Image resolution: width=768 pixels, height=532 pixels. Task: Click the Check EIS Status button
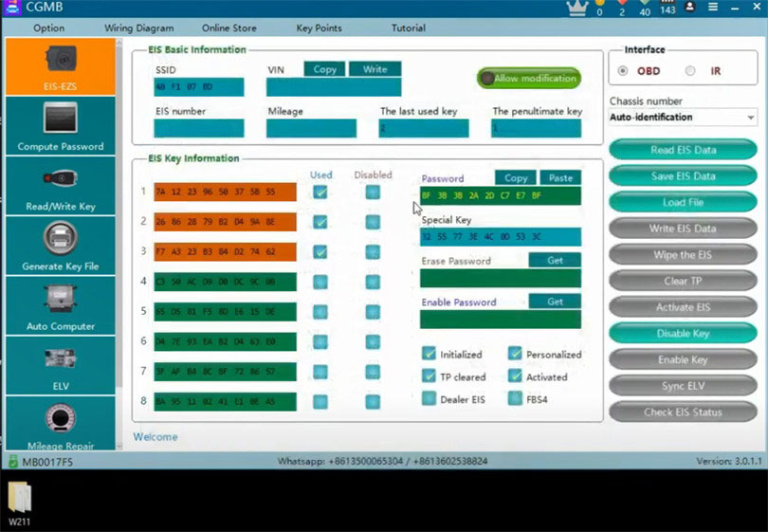[683, 413]
